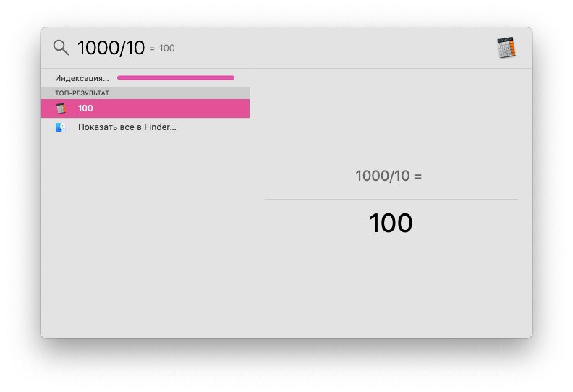Click the large 100 result in preview
573x392 pixels.
(x=391, y=223)
